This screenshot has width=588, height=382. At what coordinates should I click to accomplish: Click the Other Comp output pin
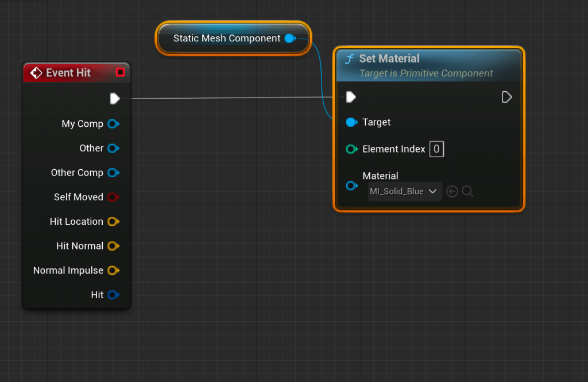[113, 173]
